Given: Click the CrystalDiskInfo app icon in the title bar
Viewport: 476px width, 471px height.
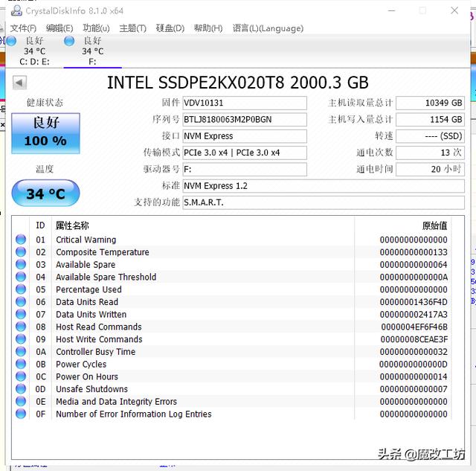Looking at the screenshot, I should pyautogui.click(x=16, y=11).
